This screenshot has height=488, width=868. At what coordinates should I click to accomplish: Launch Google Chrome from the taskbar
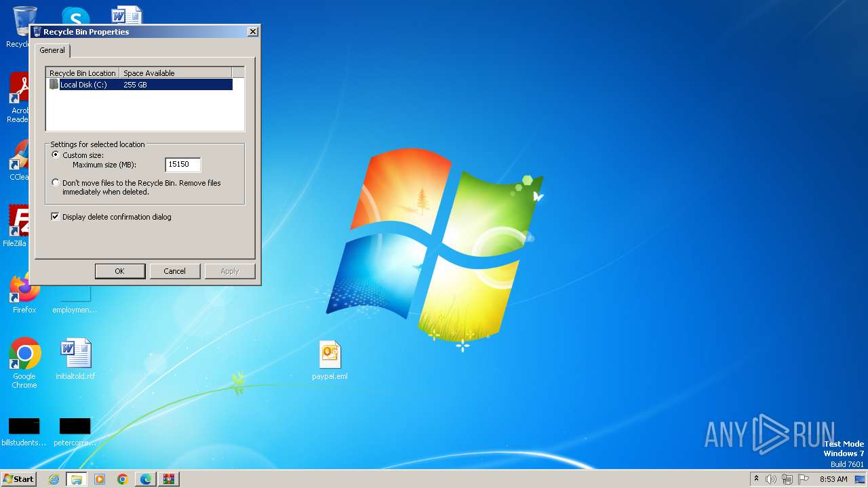[x=123, y=479]
